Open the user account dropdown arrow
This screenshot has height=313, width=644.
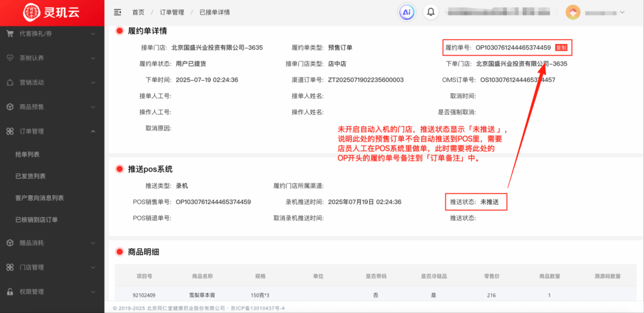coord(623,12)
